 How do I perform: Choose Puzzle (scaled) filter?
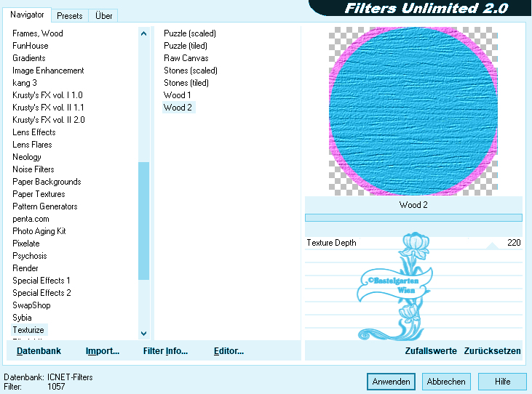pyautogui.click(x=190, y=33)
